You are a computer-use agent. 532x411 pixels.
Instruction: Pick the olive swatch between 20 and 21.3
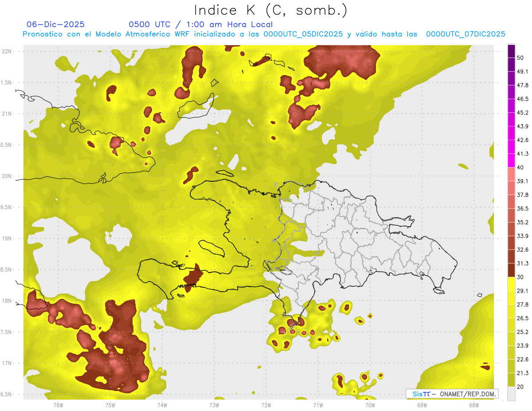511,380
